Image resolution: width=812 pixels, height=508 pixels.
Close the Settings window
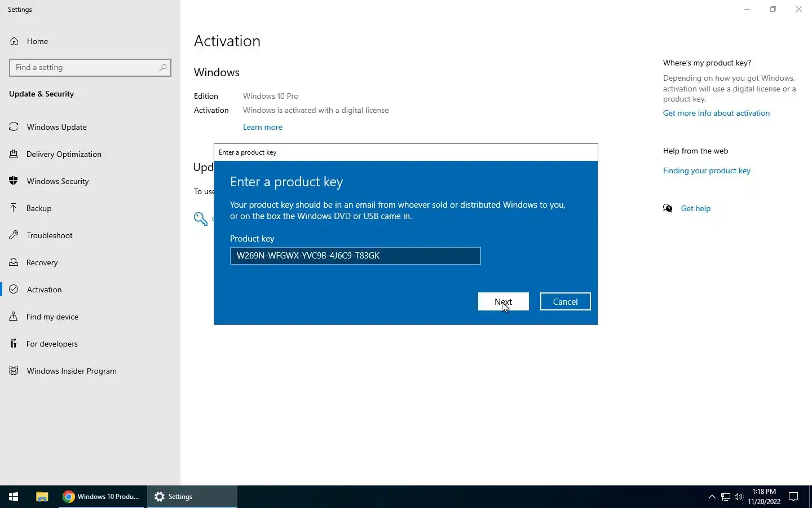pyautogui.click(x=799, y=9)
